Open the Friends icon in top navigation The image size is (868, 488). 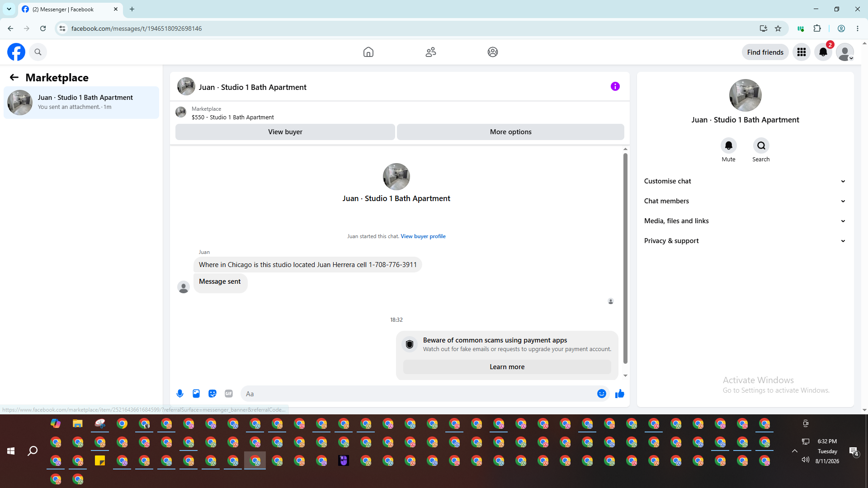click(431, 52)
